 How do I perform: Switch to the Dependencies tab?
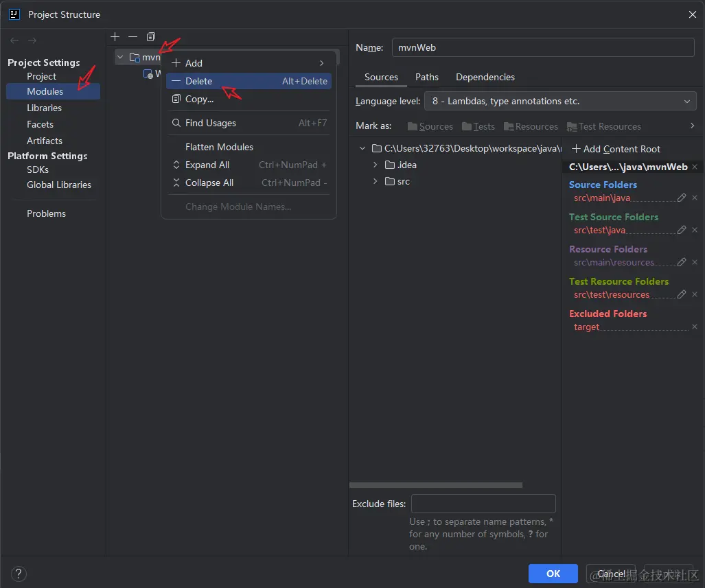pyautogui.click(x=485, y=78)
